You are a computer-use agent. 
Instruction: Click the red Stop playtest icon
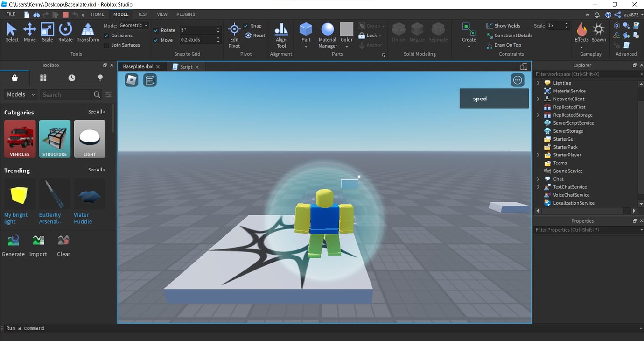tap(65, 14)
